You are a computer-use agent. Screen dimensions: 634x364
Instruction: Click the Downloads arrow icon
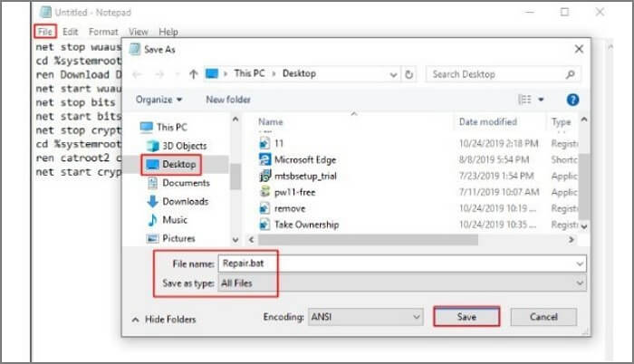tap(152, 201)
